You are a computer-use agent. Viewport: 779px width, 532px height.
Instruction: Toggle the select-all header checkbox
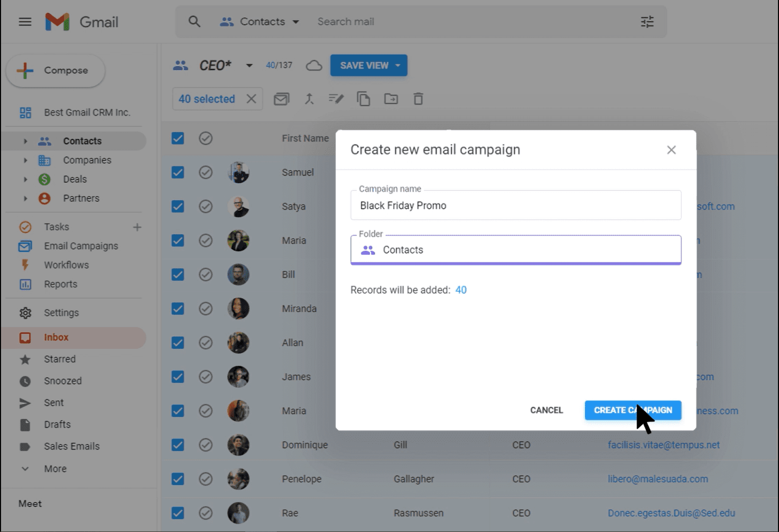pyautogui.click(x=178, y=138)
